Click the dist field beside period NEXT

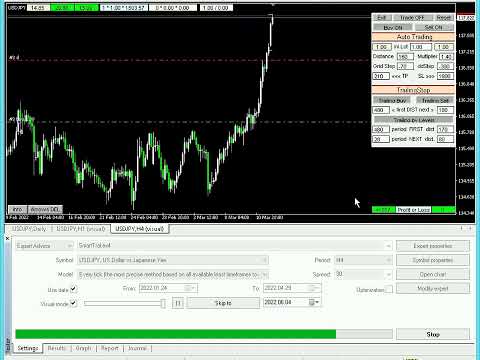(x=445, y=139)
